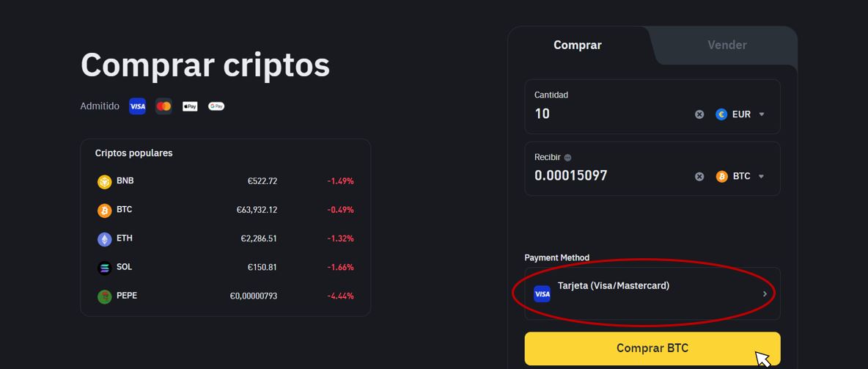The image size is (868, 369).
Task: Click the Google Pay icon
Action: pos(216,106)
